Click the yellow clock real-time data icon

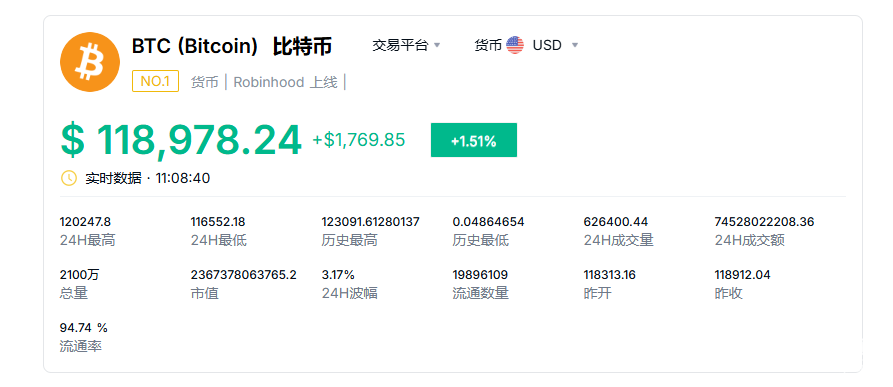coord(68,178)
